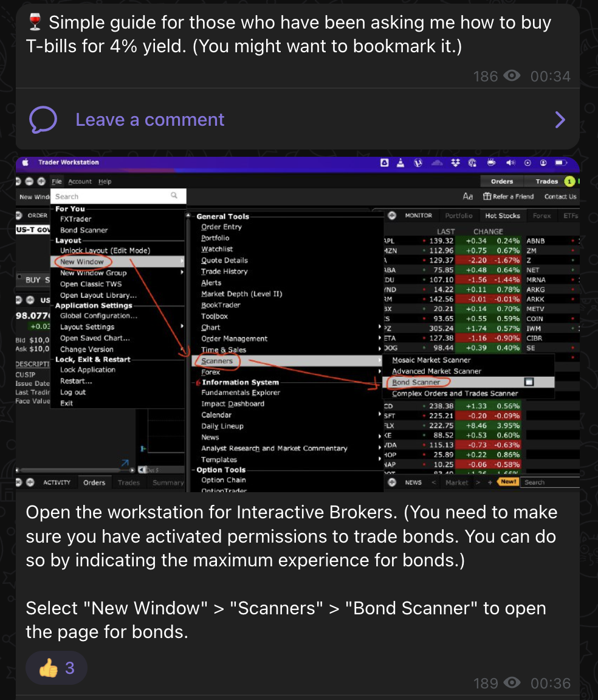The image size is (598, 700).
Task: Click the Leave a comment link
Action: tap(149, 120)
